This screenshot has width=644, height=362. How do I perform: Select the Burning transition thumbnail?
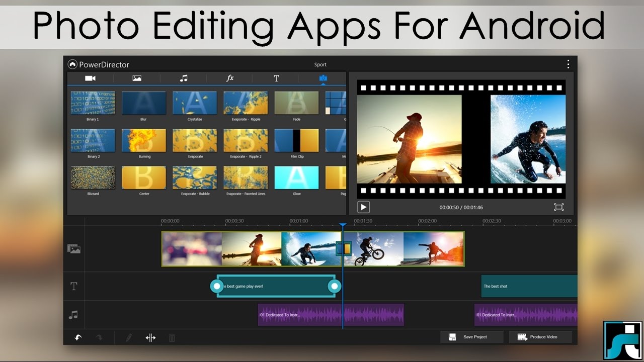tap(144, 141)
